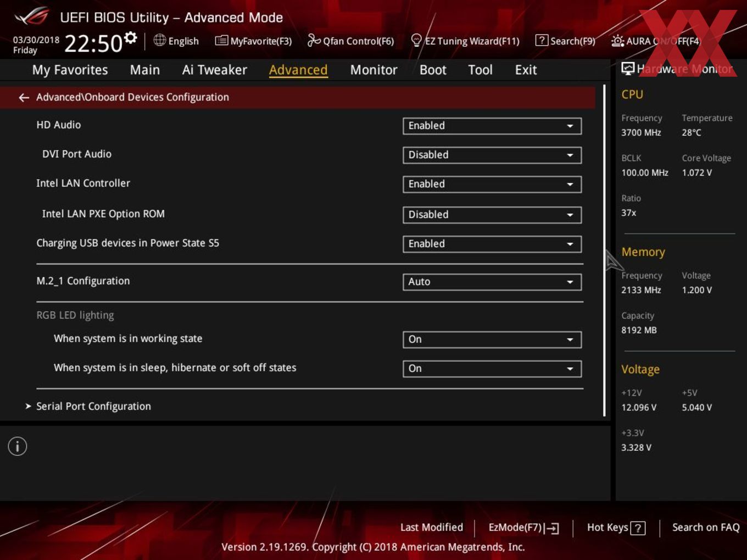Click Last Modified button
The height and width of the screenshot is (560, 747).
pyautogui.click(x=432, y=527)
